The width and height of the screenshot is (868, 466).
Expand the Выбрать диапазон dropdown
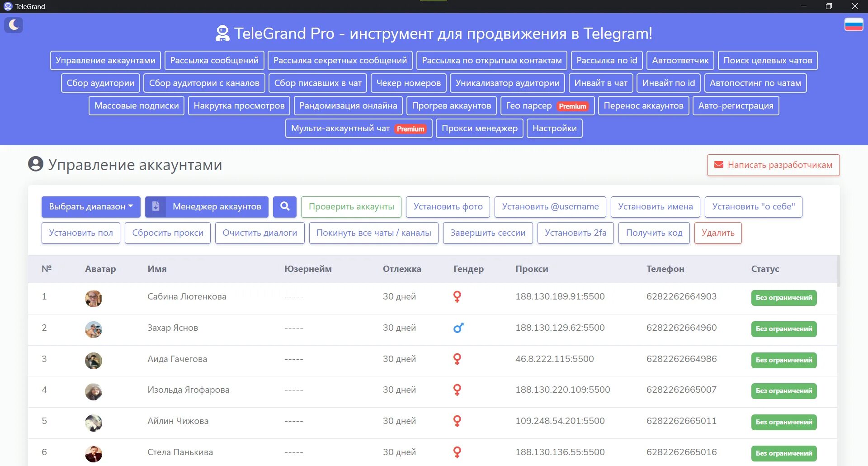pos(91,207)
